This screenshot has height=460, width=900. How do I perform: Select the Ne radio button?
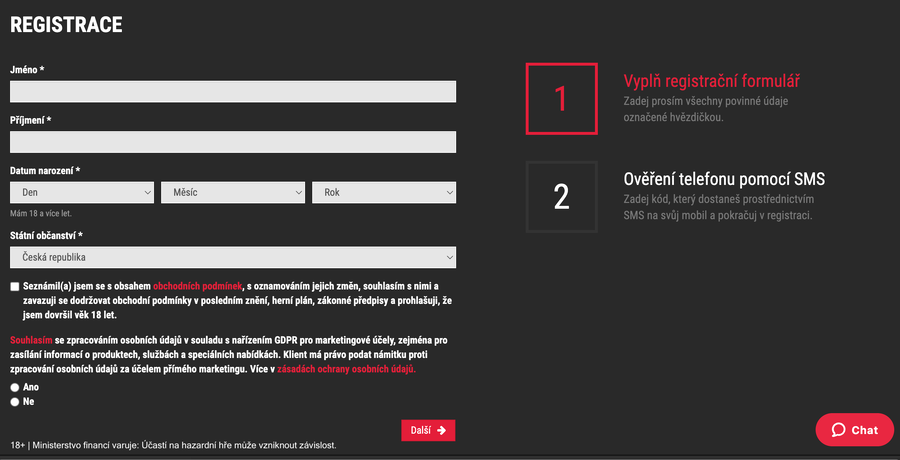coord(15,401)
